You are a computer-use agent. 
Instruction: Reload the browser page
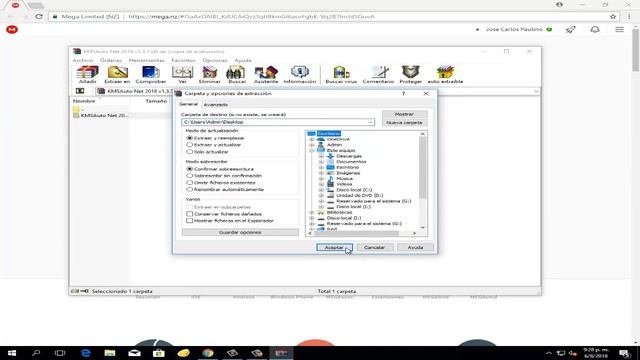pyautogui.click(x=39, y=17)
